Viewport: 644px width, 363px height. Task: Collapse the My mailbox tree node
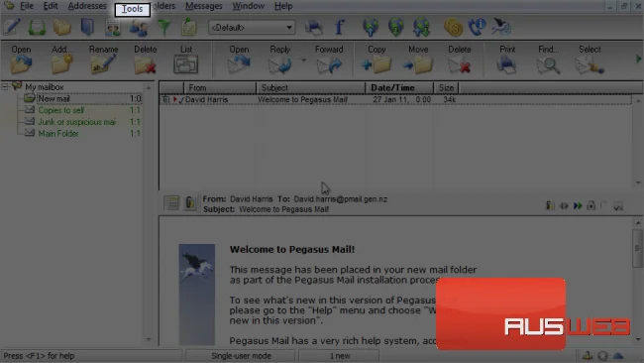5,86
